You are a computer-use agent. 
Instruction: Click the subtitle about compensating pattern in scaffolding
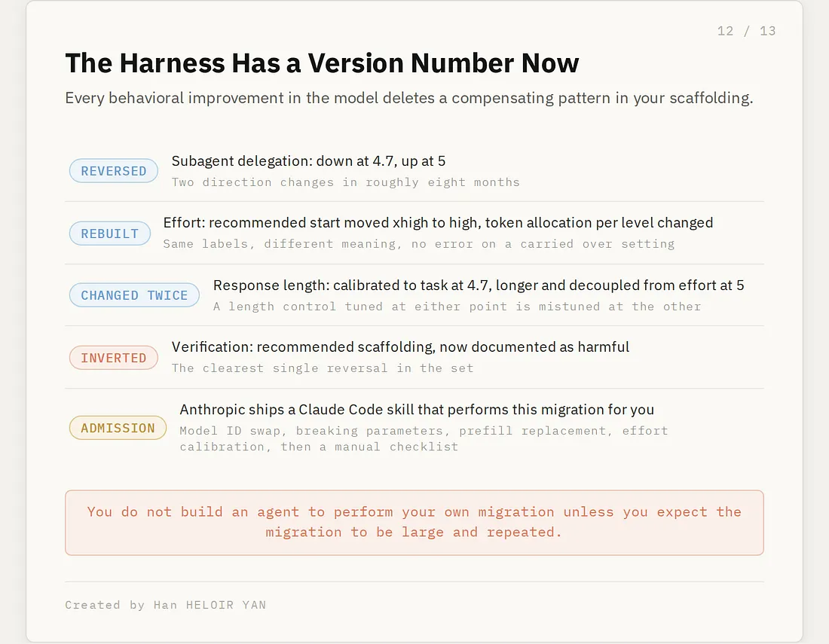pos(409,98)
